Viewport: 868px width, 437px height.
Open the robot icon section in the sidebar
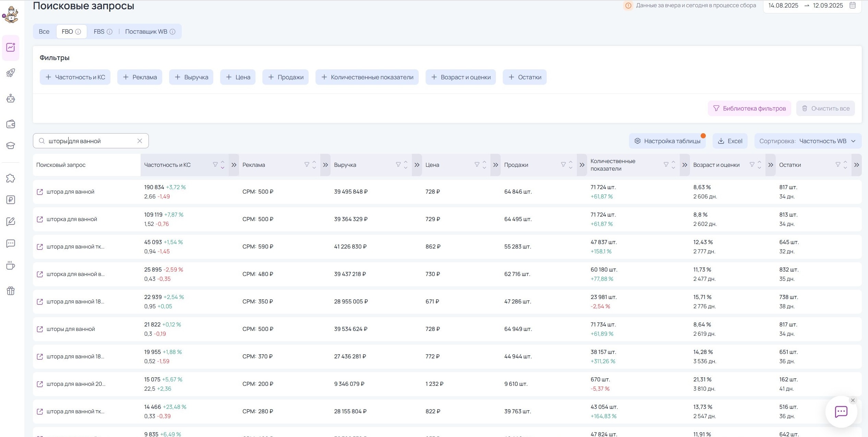[11, 99]
